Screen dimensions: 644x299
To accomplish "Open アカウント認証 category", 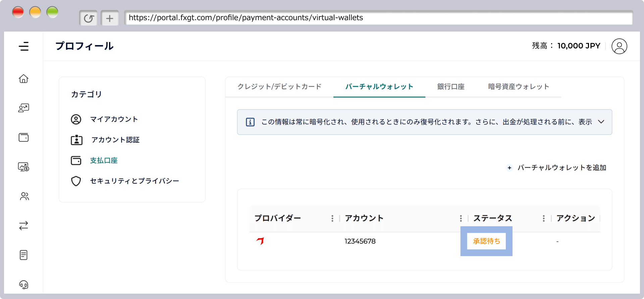I will tap(115, 140).
